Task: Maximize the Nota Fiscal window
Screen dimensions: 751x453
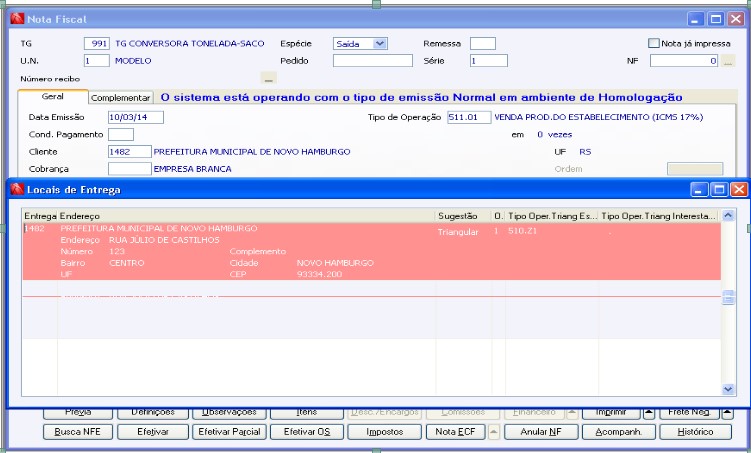Action: coord(716,19)
